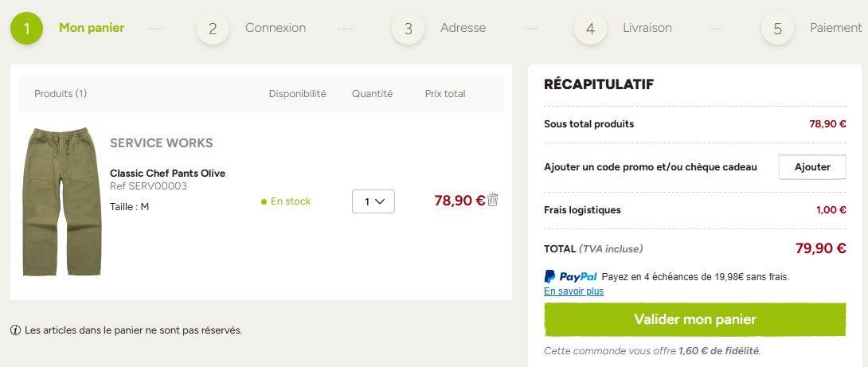Go to the Adresse step label
This screenshot has height=367, width=868.
click(463, 28)
